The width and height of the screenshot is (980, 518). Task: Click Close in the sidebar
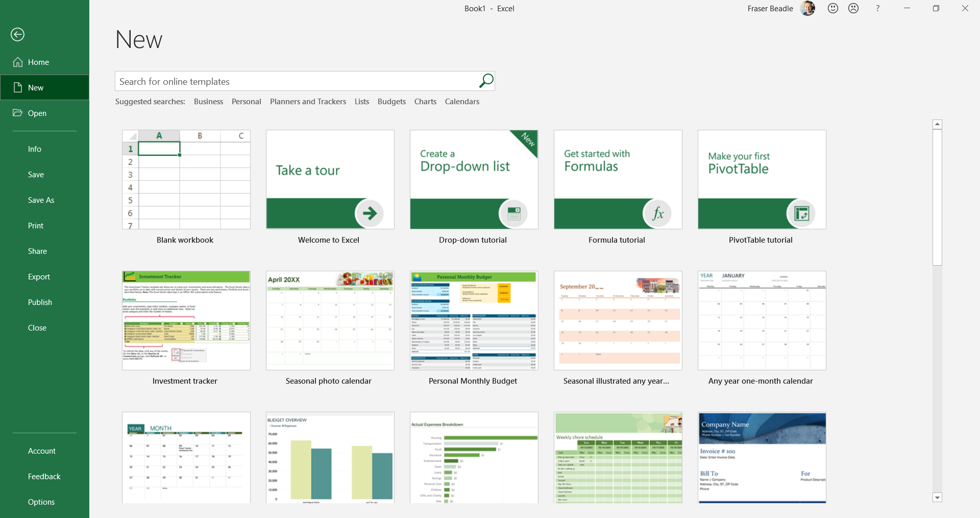[x=44, y=327]
